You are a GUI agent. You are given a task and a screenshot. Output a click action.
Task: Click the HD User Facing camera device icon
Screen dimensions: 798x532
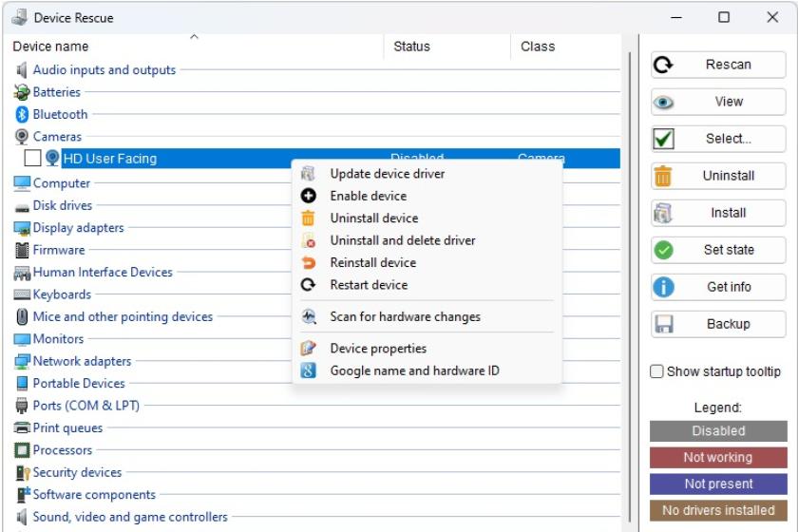pyautogui.click(x=52, y=159)
